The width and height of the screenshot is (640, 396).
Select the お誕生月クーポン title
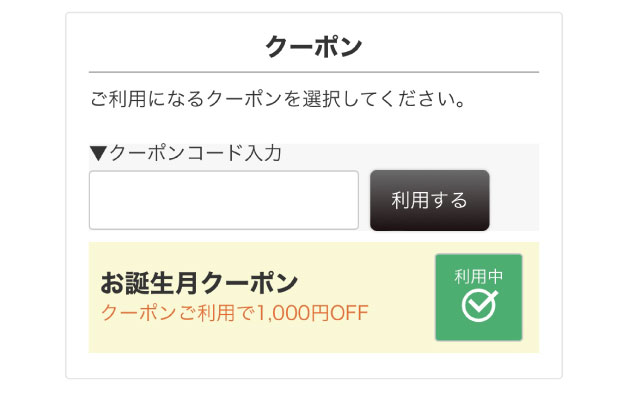pyautogui.click(x=199, y=283)
